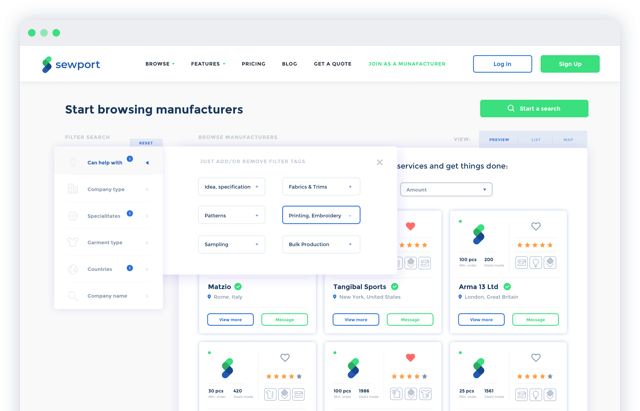Click the Specialitates gear icon

pyautogui.click(x=72, y=215)
